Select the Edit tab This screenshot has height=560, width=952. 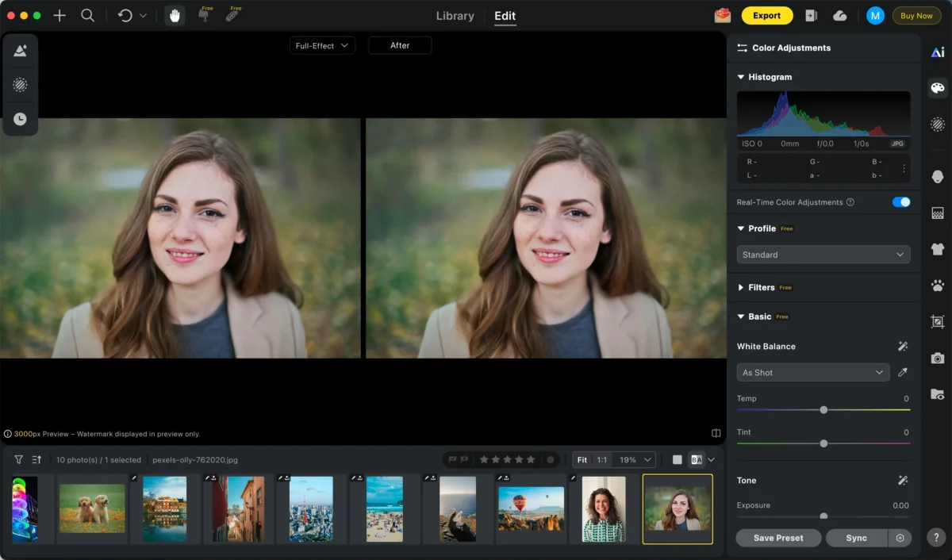tap(505, 16)
